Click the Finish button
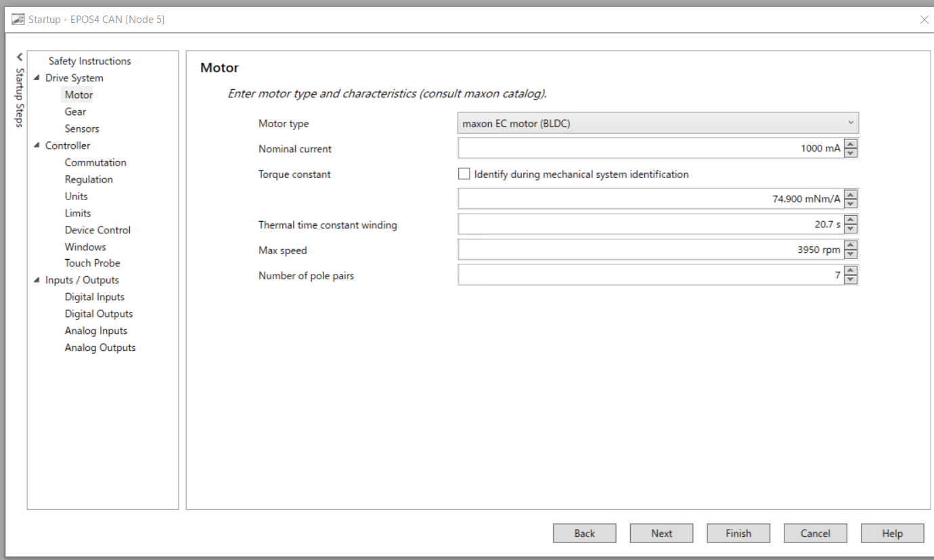The width and height of the screenshot is (934, 560). (x=738, y=533)
